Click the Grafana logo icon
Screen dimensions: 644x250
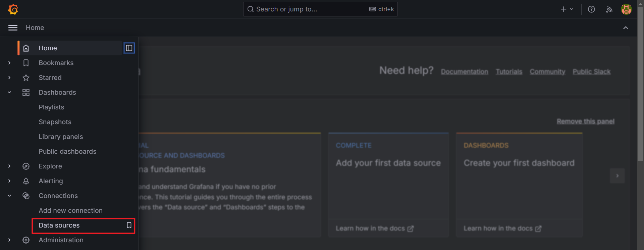13,9
